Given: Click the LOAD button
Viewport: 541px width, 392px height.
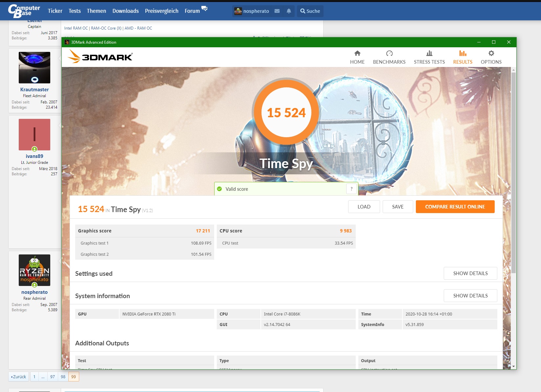Looking at the screenshot, I should 364,207.
